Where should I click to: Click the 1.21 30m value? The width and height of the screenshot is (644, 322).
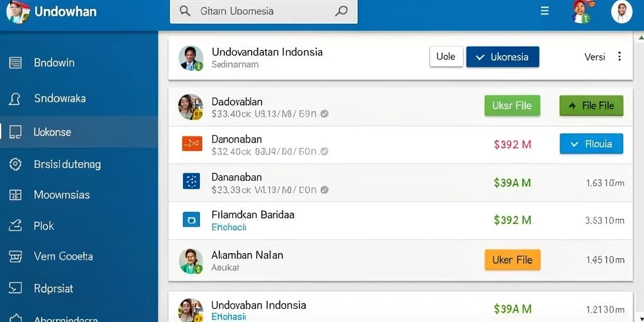[x=605, y=309]
